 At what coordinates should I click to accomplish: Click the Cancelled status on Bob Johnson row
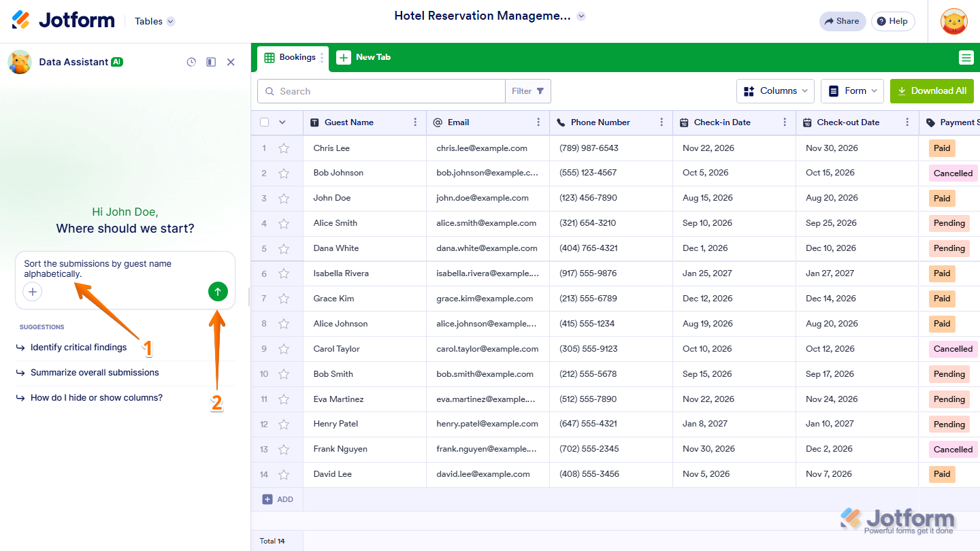click(953, 173)
